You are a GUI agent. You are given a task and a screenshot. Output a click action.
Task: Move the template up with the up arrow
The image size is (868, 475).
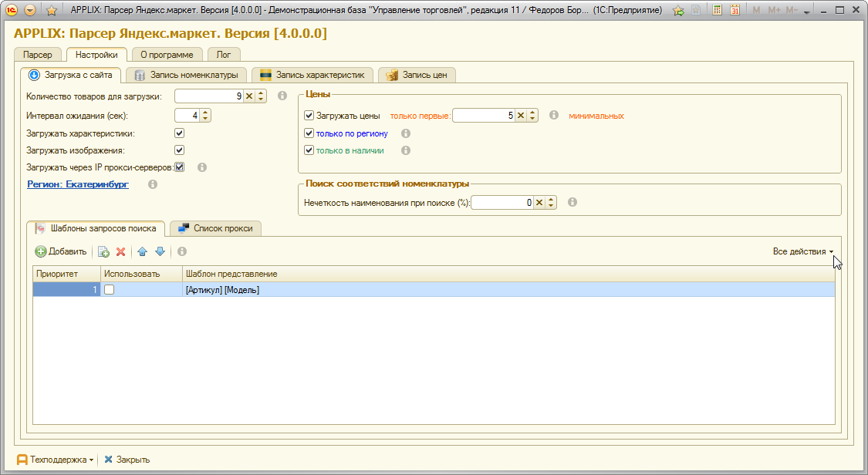142,251
